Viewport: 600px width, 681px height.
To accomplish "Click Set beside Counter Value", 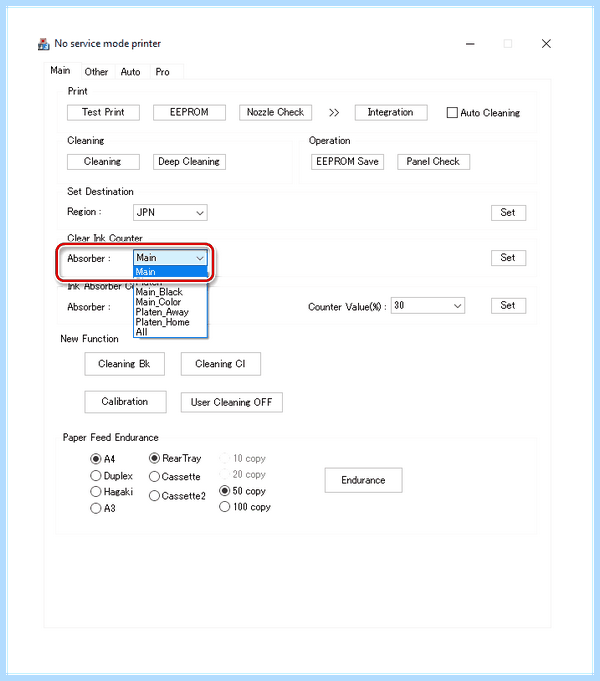I will point(508,306).
